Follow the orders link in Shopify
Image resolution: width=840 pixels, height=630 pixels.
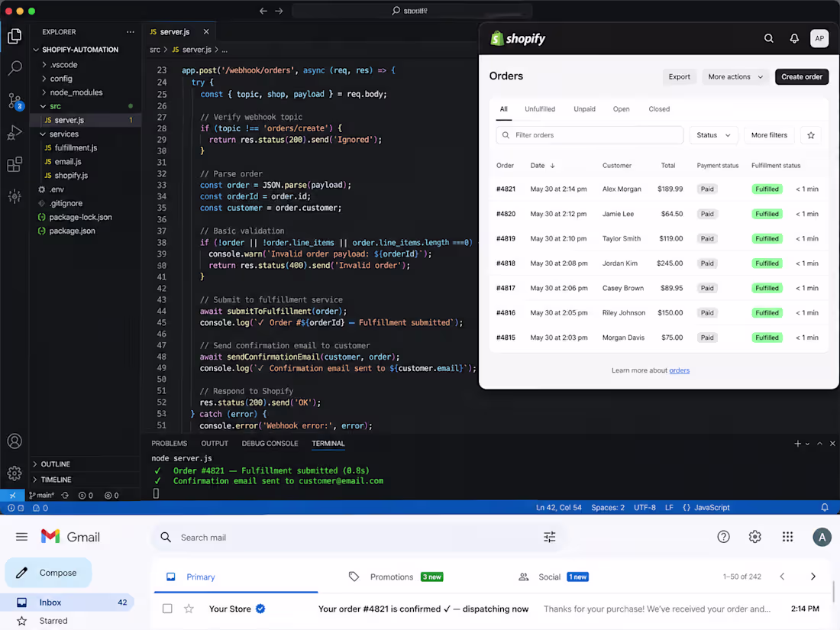coord(679,370)
